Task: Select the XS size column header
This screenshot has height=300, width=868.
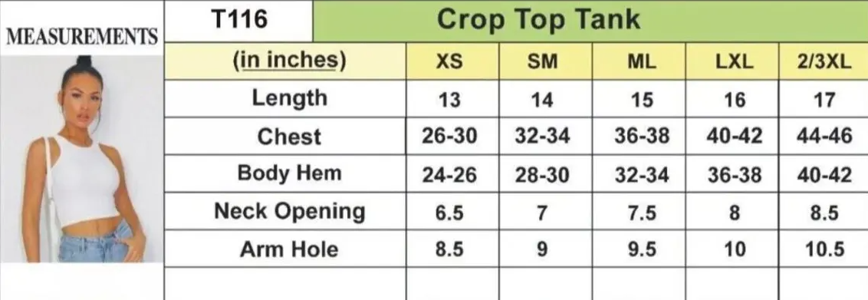Action: (x=449, y=62)
